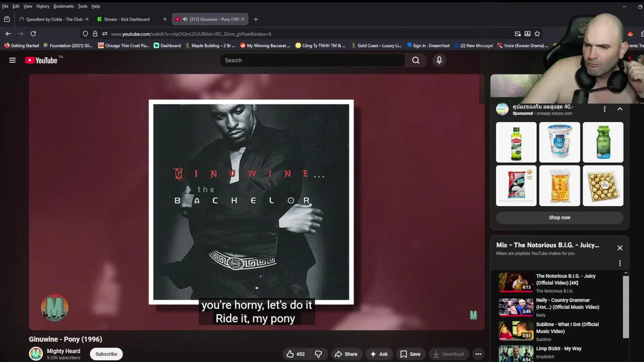This screenshot has width=644, height=362.
Task: Close the Ginuwine - Pony tab
Action: (243, 19)
